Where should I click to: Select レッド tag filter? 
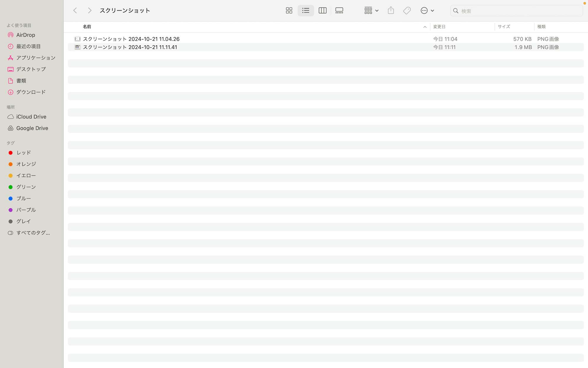[x=23, y=152]
